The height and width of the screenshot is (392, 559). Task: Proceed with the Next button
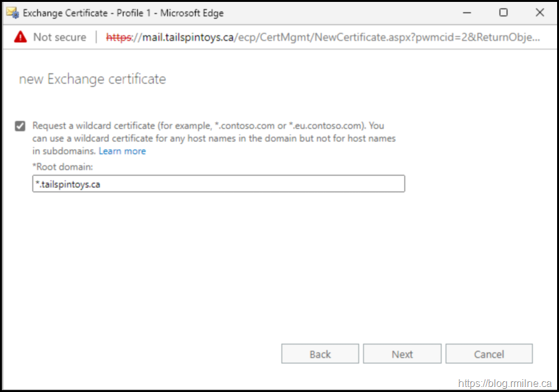coord(402,354)
